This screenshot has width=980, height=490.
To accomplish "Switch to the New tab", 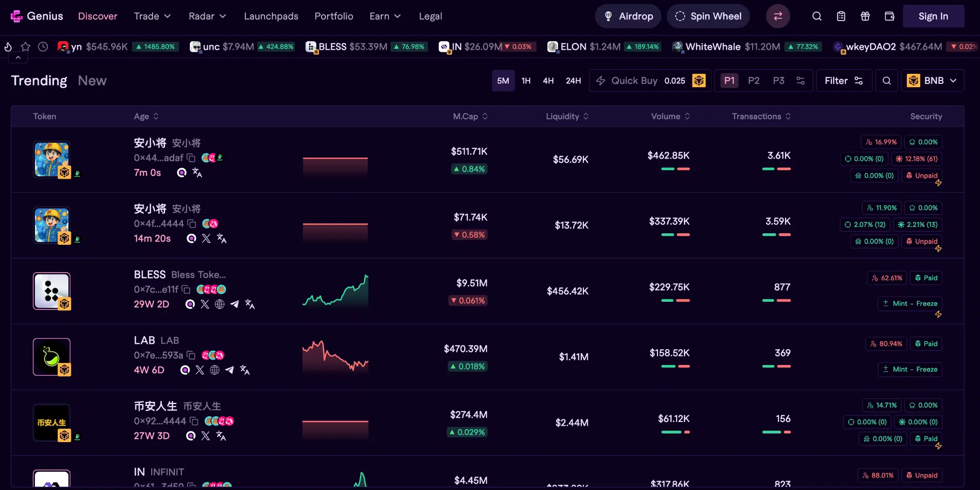I will (x=92, y=80).
